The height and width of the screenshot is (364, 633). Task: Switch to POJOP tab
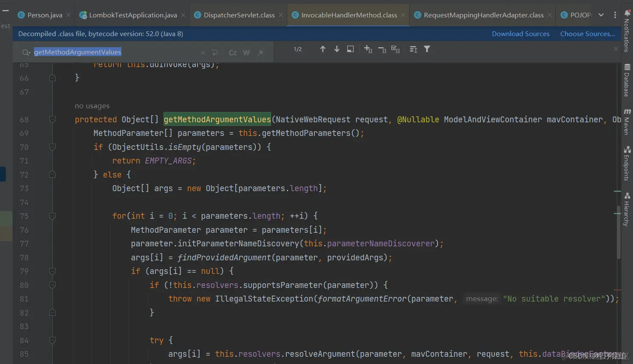[576, 15]
